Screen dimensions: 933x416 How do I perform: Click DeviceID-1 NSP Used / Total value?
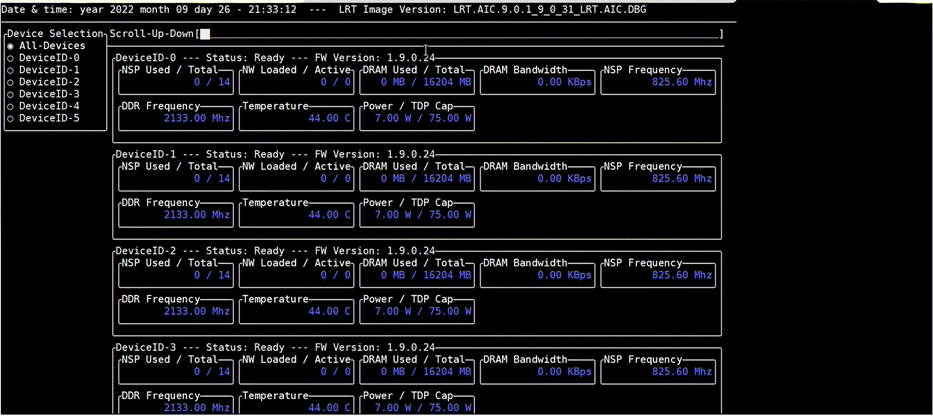tap(212, 179)
